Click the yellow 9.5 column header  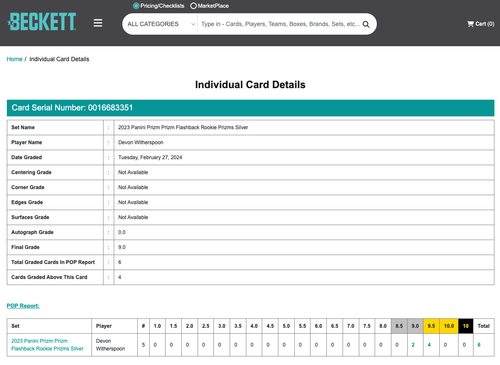pyautogui.click(x=431, y=326)
